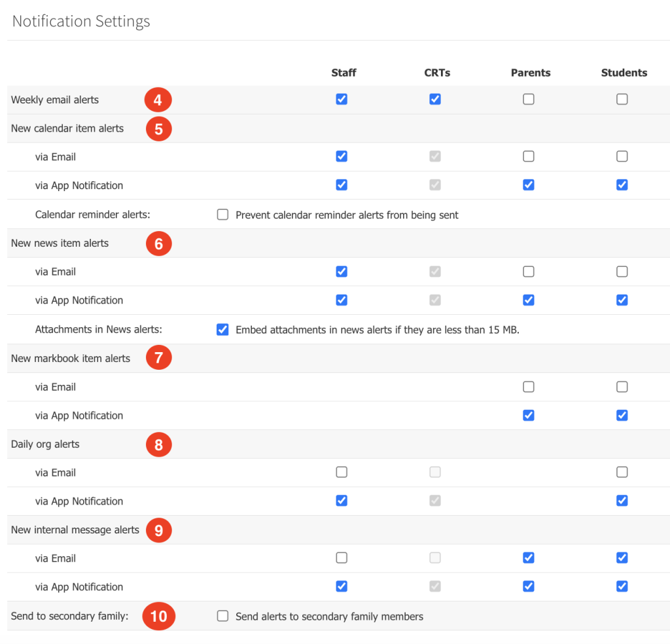Disable internal message App Notification for Parents
The height and width of the screenshot is (644, 670).
pos(529,586)
